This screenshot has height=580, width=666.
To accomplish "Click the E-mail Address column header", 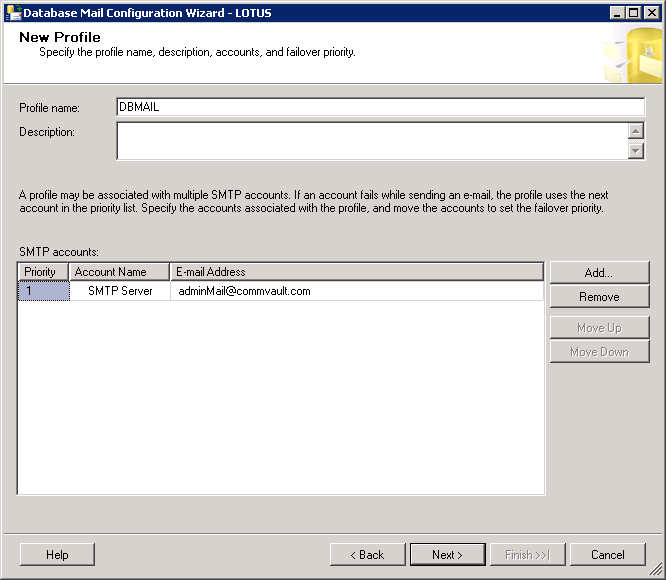I will point(357,272).
